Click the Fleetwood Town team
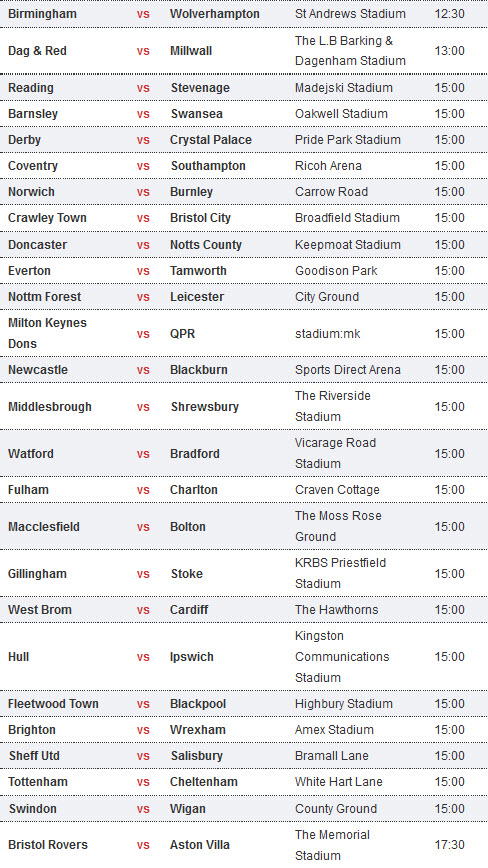This screenshot has width=488, height=868. click(x=53, y=704)
